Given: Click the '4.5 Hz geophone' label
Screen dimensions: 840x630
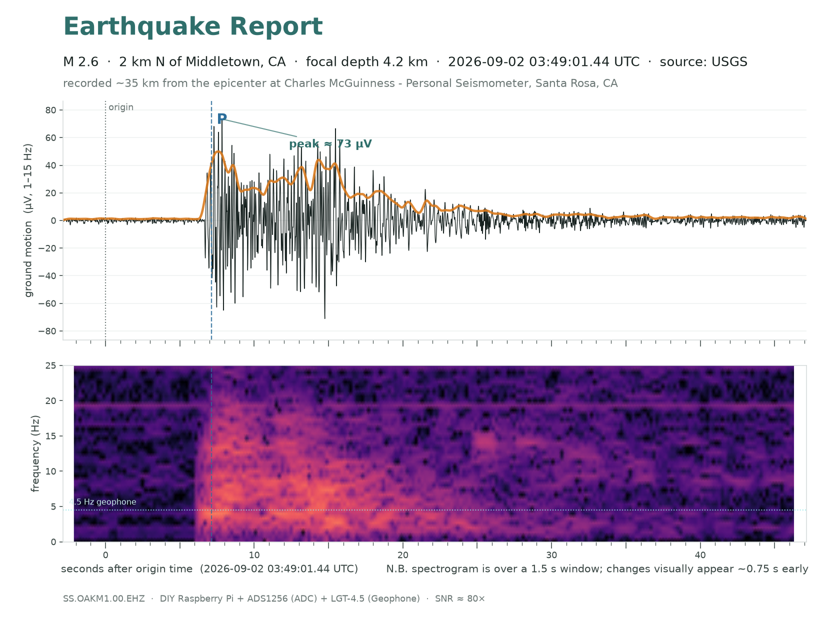Looking at the screenshot, I should point(102,502).
